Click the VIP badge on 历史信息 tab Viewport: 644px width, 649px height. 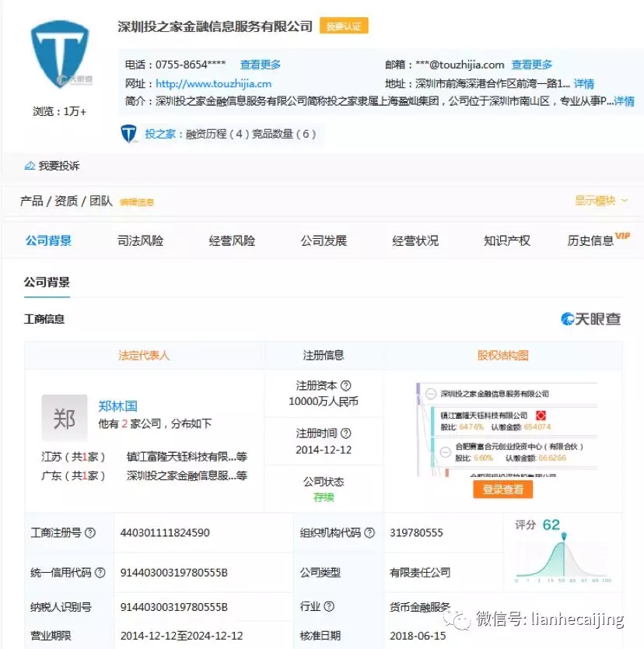[x=622, y=234]
